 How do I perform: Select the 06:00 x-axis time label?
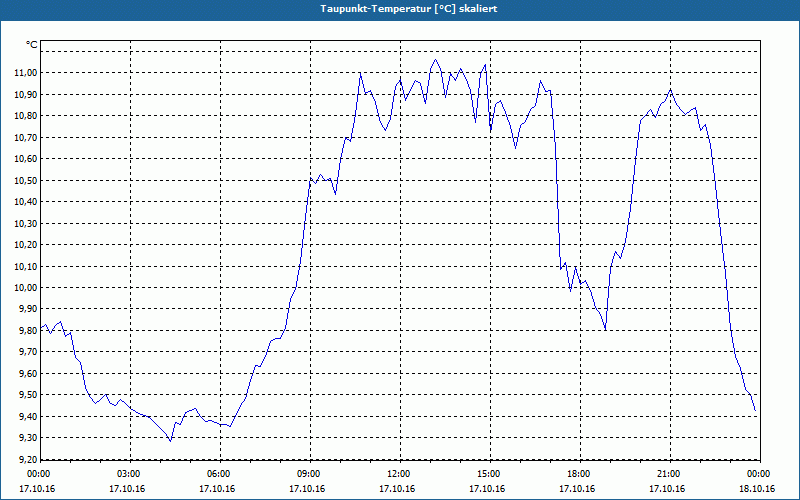[x=217, y=474]
